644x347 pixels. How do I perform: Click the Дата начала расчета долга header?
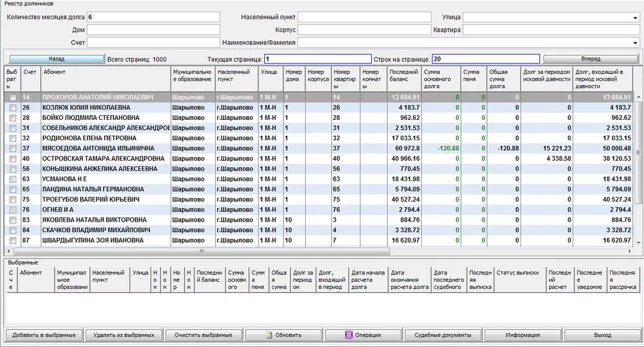tap(368, 280)
